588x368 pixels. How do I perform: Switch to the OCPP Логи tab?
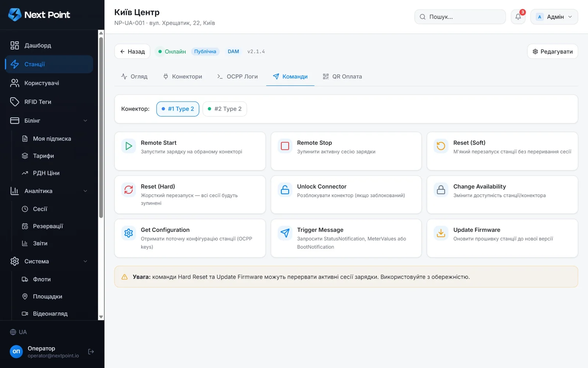[237, 77]
